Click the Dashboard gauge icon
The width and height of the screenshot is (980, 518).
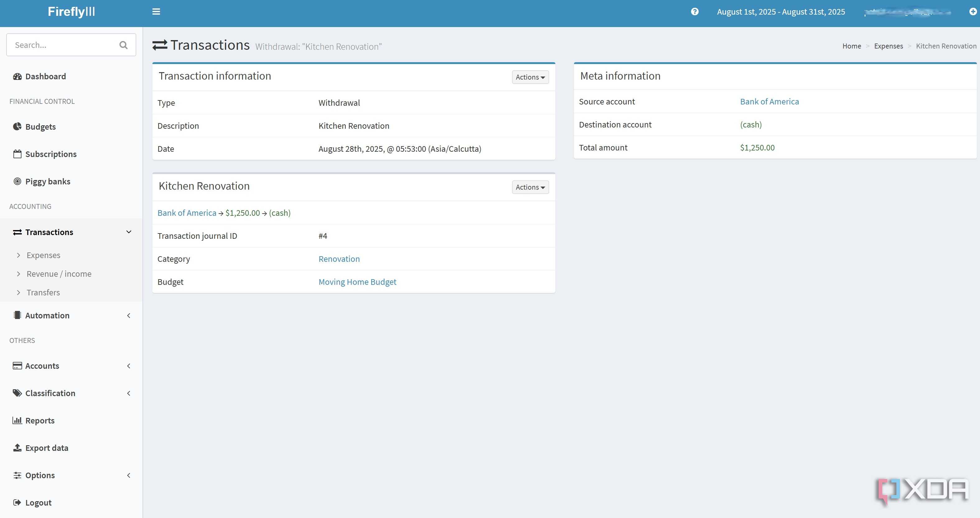pyautogui.click(x=17, y=76)
